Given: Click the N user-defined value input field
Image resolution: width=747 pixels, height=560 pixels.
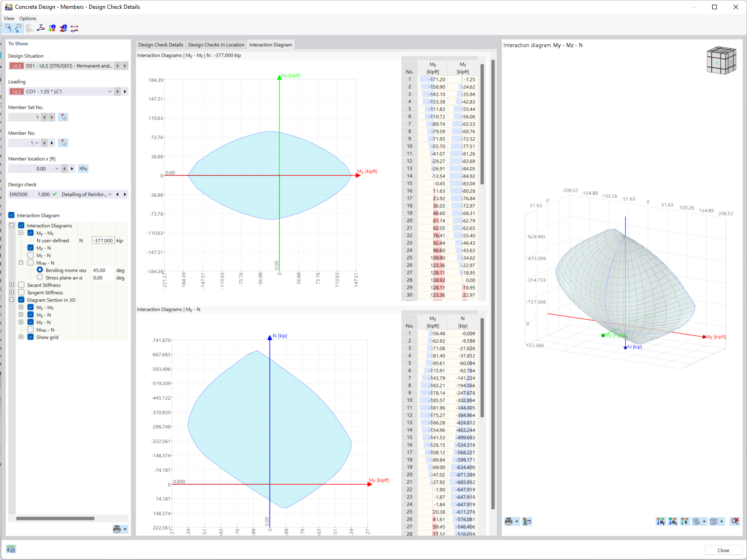Looking at the screenshot, I should click(103, 240).
